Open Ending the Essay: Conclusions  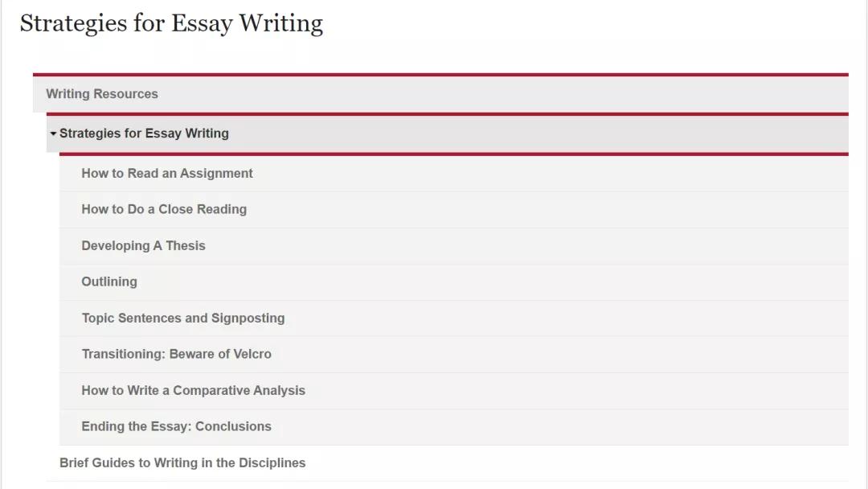coord(176,426)
